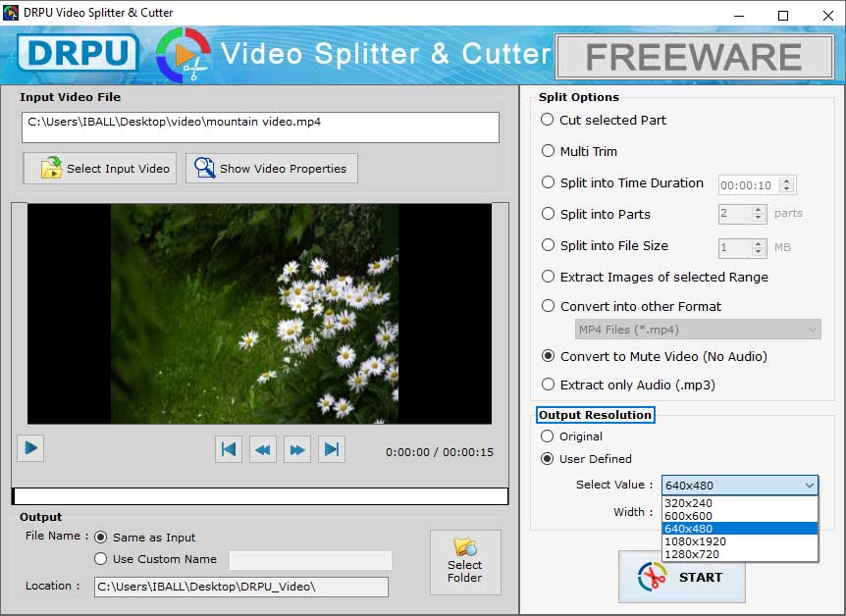Click the Video Splitter & Cutter scissors logo
Image resolution: width=846 pixels, height=616 pixels.
tap(184, 55)
